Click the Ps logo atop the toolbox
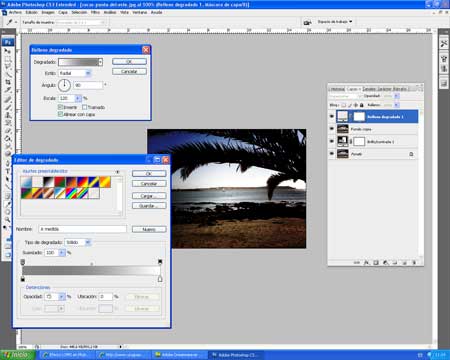The image size is (450, 360). click(8, 42)
